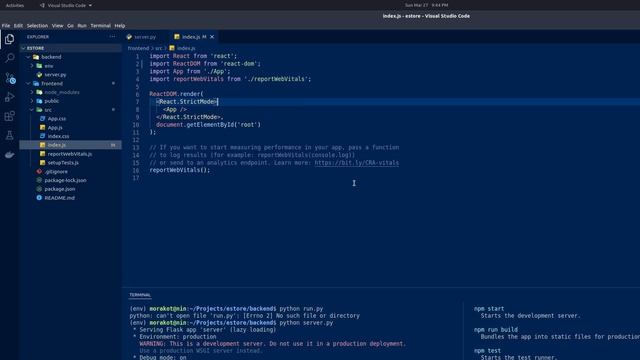Open Run and Debug view
Image resolution: width=640 pixels, height=360 pixels.
9,97
